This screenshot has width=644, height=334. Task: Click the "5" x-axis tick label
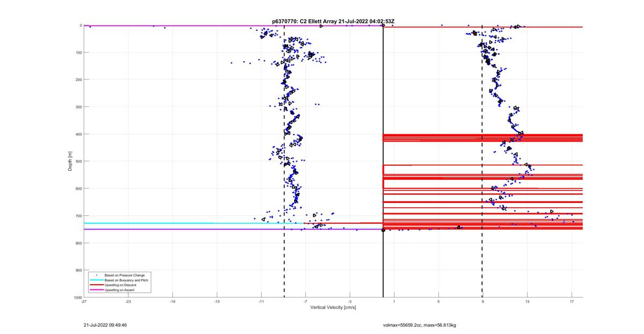point(438,301)
